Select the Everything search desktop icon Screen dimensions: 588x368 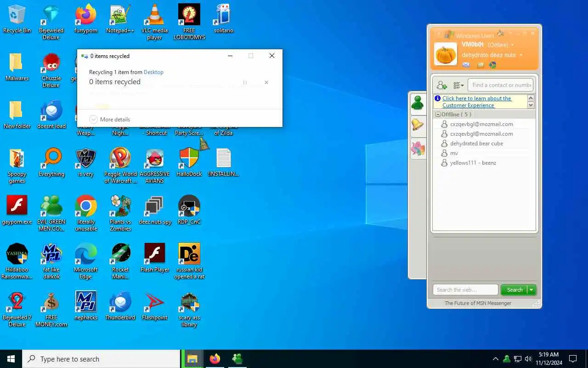[51, 162]
